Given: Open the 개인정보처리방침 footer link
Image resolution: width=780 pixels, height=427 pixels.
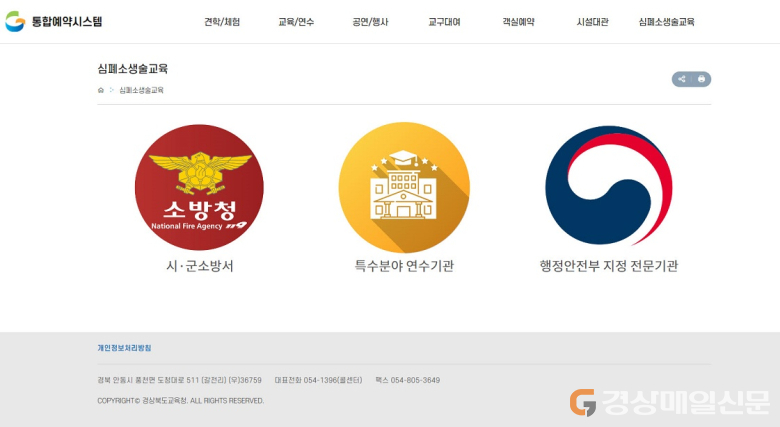Looking at the screenshot, I should click(124, 348).
